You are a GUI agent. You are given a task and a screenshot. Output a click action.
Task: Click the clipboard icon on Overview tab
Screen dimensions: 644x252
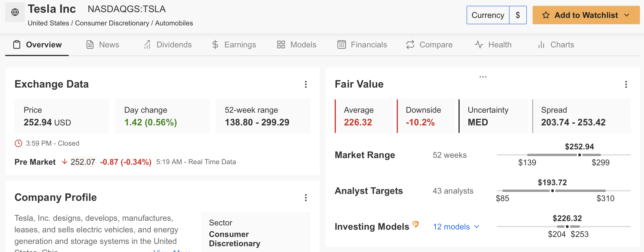pos(17,45)
